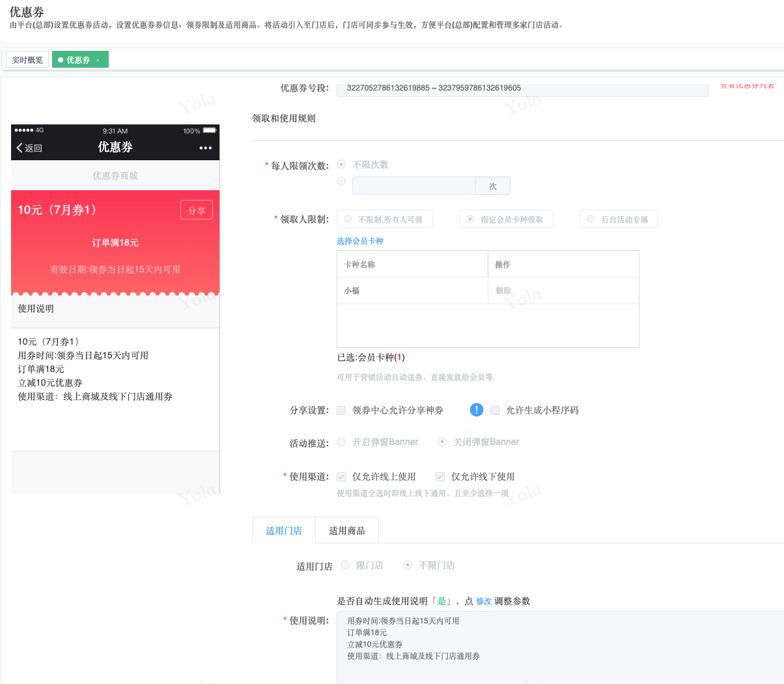Click the 10元（7月券1）coupon title on the red card

(59, 210)
